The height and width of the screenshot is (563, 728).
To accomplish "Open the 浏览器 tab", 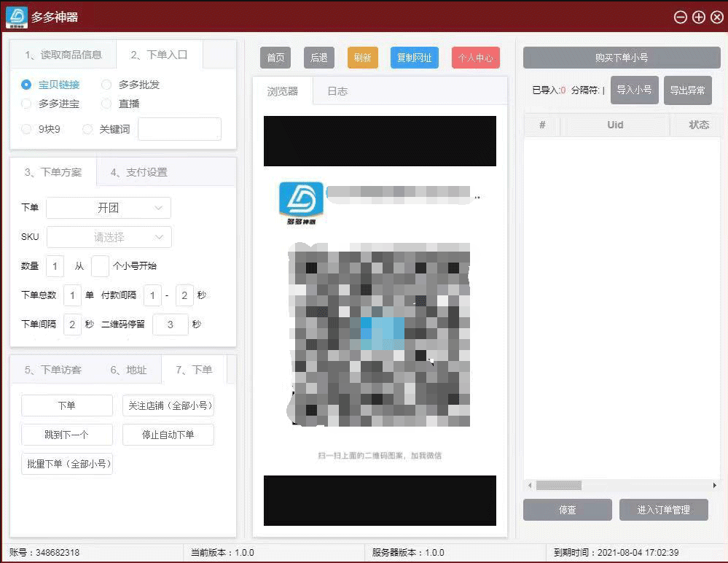I will [283, 91].
